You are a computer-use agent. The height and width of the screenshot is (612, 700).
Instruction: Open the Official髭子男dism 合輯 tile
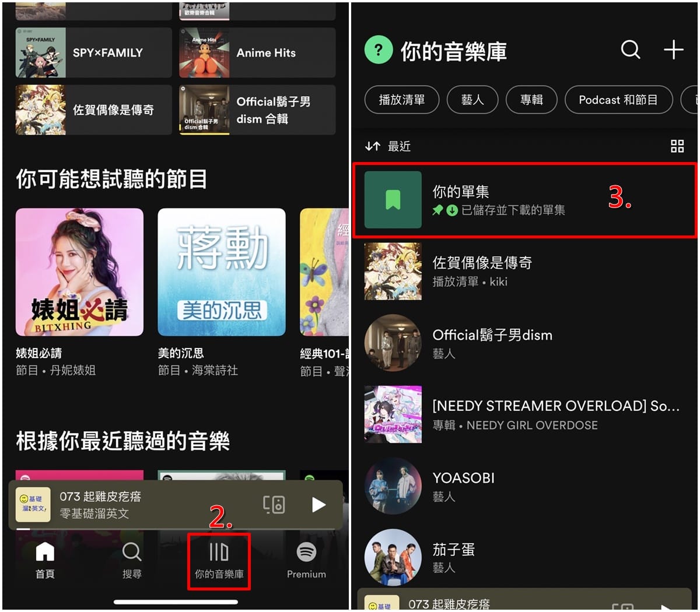pos(257,110)
